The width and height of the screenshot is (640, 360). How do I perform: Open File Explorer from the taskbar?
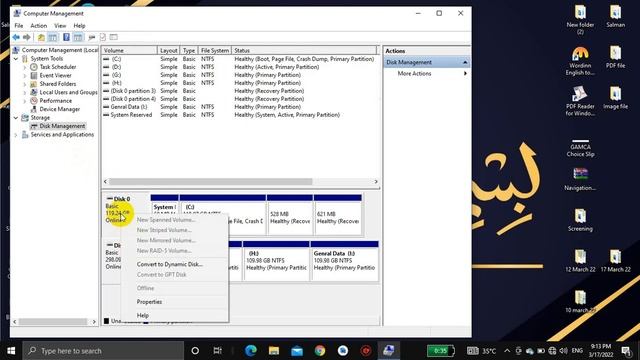pos(274,351)
